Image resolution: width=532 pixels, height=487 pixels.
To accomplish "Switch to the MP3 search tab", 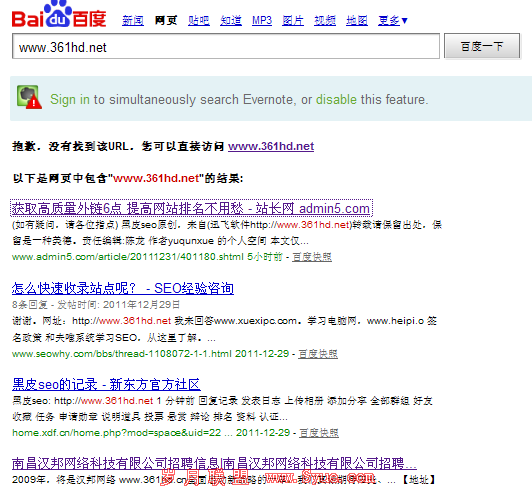I will [262, 20].
